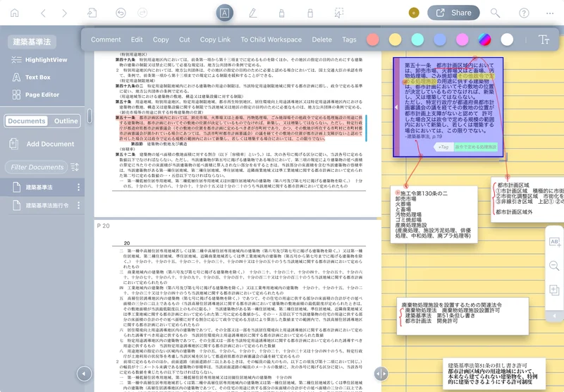Select the 建築基準法施行令 document
The width and height of the screenshot is (564, 392).
42,205
